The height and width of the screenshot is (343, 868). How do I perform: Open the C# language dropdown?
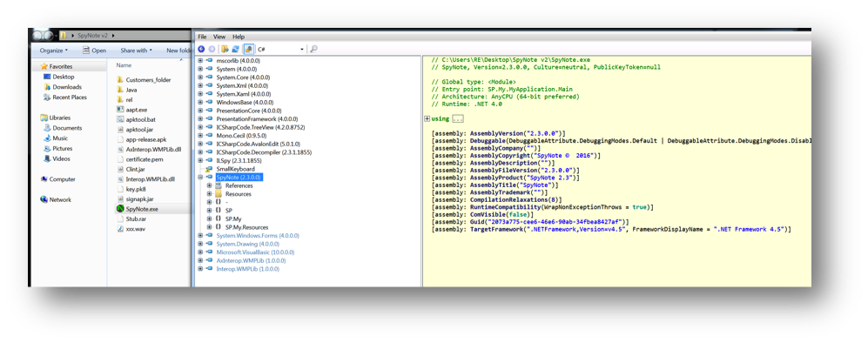[x=280, y=50]
